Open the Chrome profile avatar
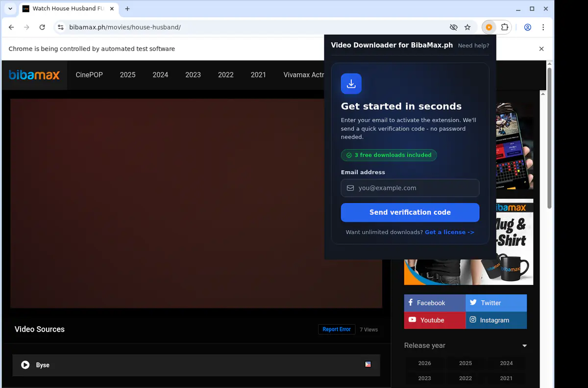 pos(528,27)
